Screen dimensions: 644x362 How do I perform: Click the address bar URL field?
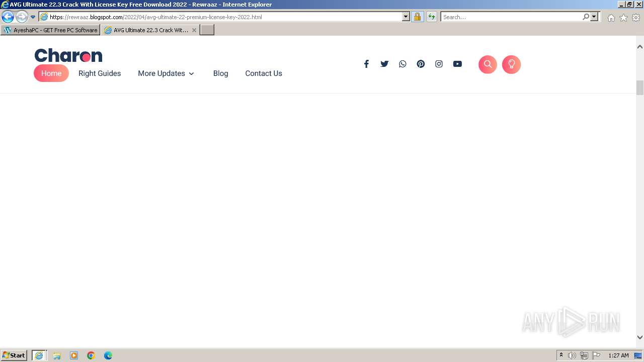[x=220, y=17]
